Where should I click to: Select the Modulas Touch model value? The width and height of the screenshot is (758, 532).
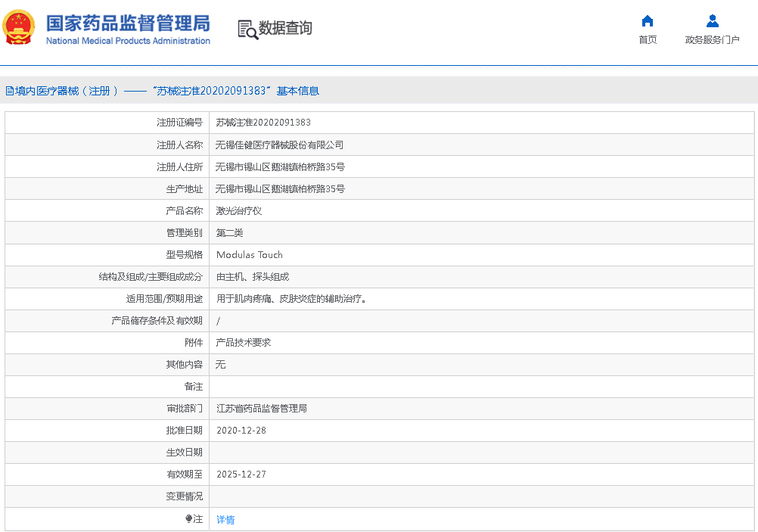click(249, 255)
